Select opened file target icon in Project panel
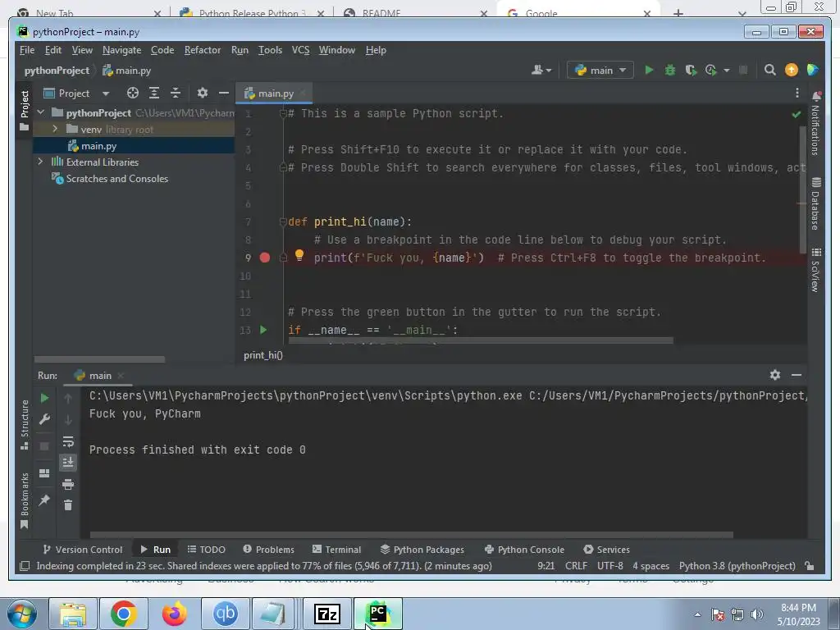This screenshot has width=840, height=630. coord(133,94)
